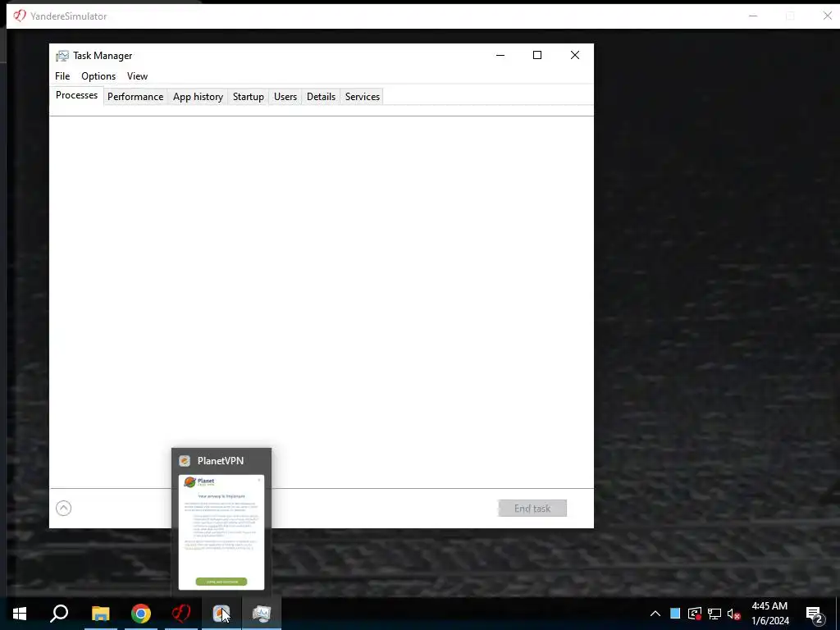Open the Users tab
This screenshot has width=840, height=630.
285,97
